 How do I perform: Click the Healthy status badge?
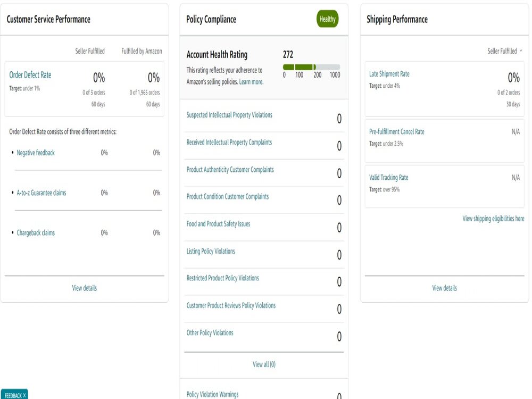point(327,19)
